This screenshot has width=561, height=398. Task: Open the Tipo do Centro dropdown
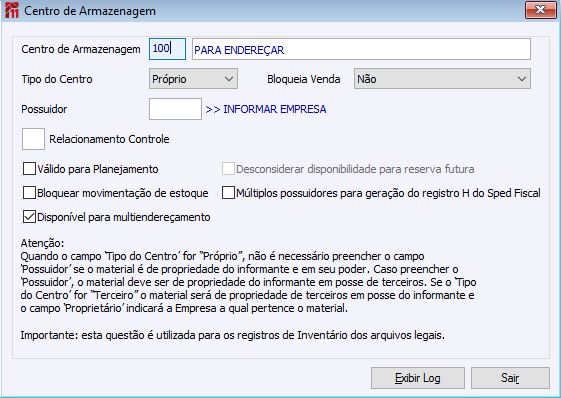(x=193, y=79)
